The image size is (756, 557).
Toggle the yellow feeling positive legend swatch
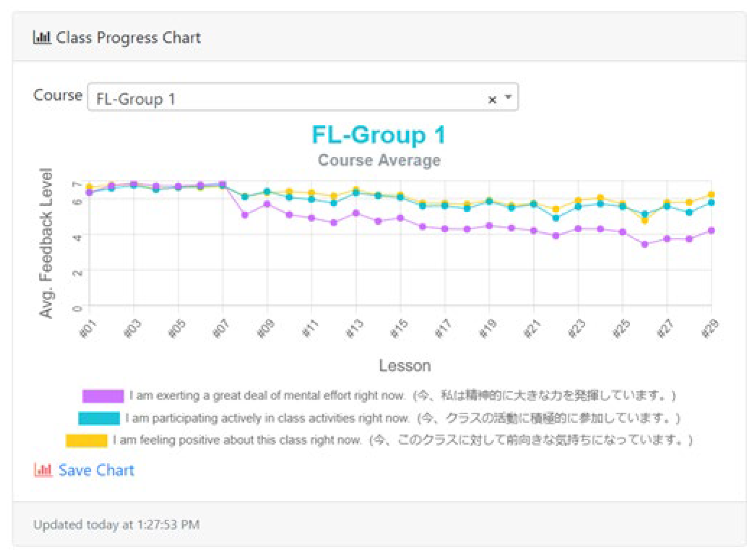pos(87,440)
